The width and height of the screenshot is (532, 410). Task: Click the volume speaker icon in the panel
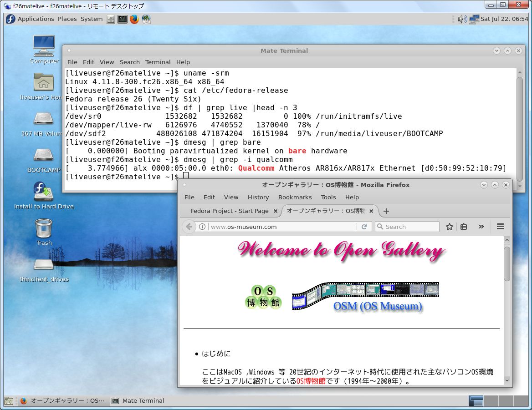pos(462,19)
